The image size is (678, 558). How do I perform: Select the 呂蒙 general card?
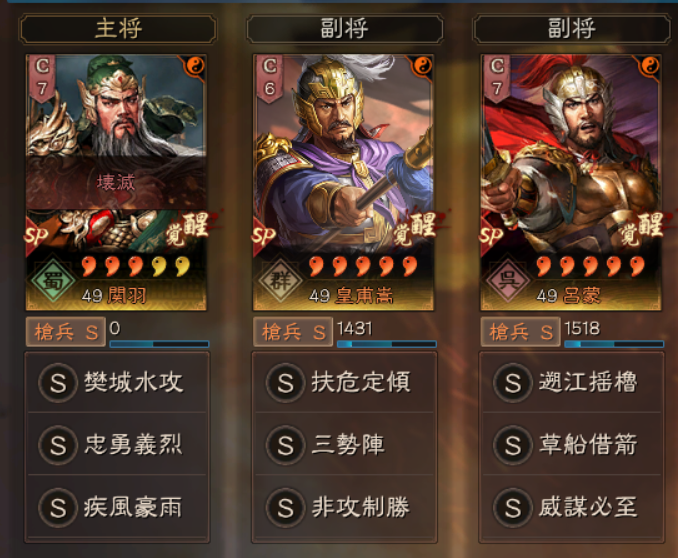click(x=571, y=182)
